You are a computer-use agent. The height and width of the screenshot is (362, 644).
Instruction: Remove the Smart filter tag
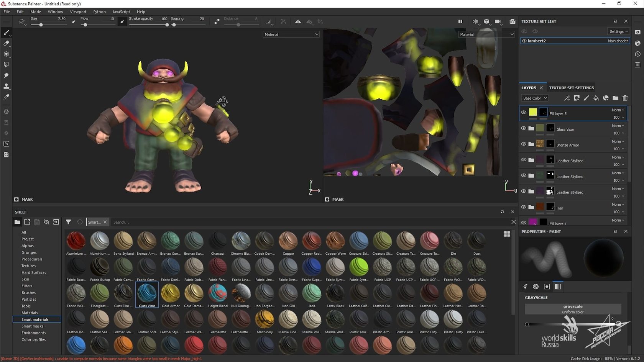tap(105, 222)
